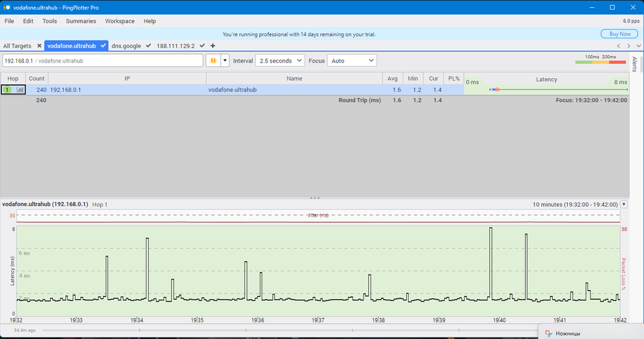Switch to the dns.google tab

126,46
